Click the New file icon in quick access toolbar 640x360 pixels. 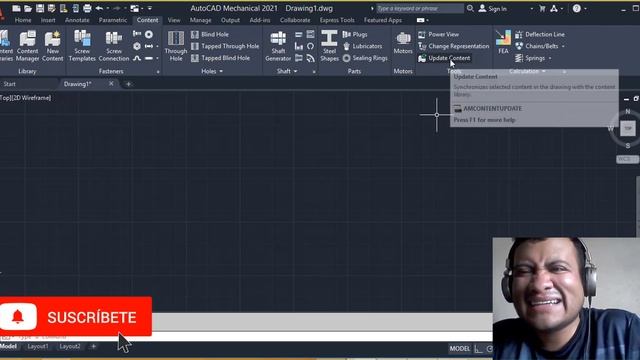[16, 8]
